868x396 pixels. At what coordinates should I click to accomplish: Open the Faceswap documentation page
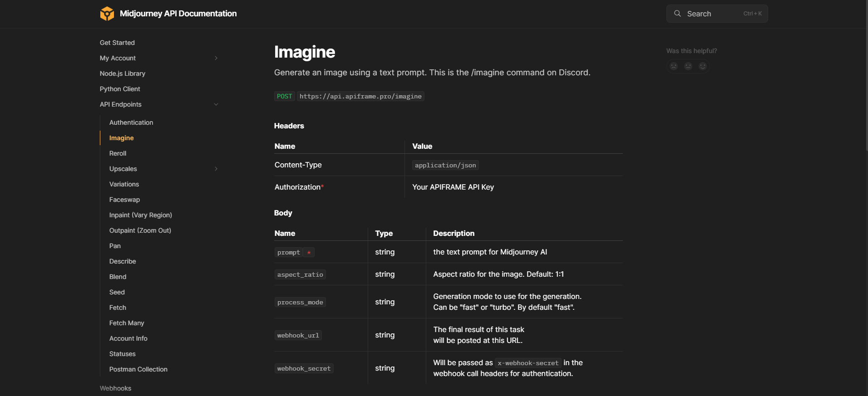tap(124, 200)
